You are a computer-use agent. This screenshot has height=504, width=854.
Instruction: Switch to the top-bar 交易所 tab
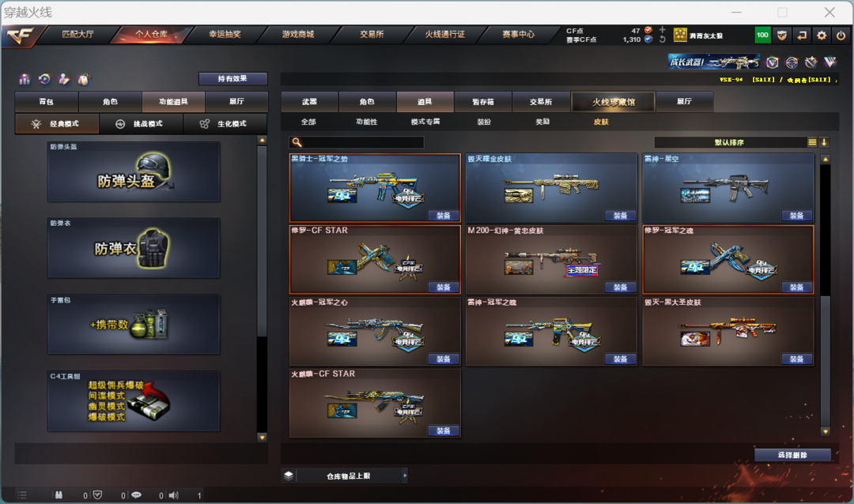coord(372,34)
